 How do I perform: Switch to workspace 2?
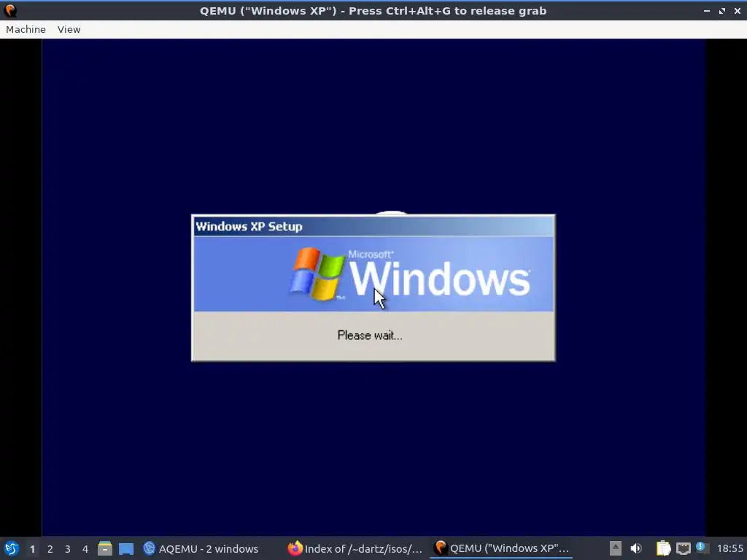click(50, 549)
